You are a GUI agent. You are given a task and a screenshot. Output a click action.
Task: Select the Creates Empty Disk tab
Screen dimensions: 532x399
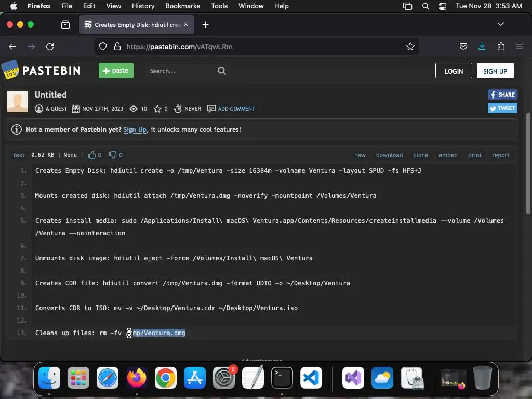137,24
